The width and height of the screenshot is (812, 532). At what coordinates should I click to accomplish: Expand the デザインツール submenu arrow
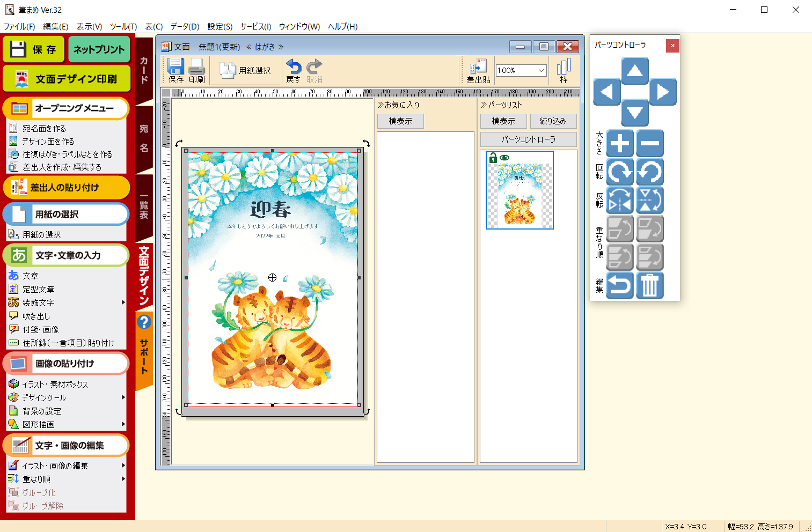pyautogui.click(x=123, y=397)
